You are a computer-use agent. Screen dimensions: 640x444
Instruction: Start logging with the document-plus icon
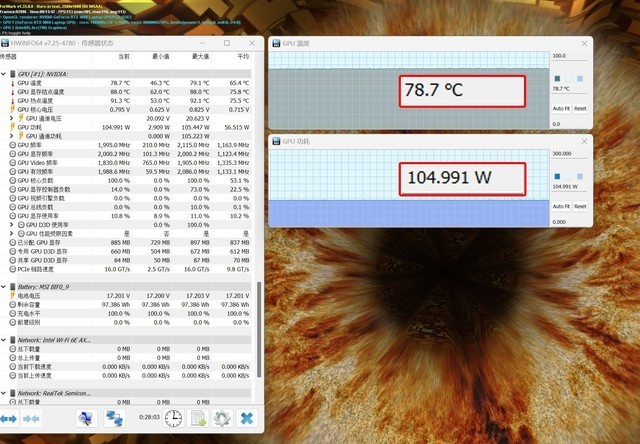pos(198,419)
